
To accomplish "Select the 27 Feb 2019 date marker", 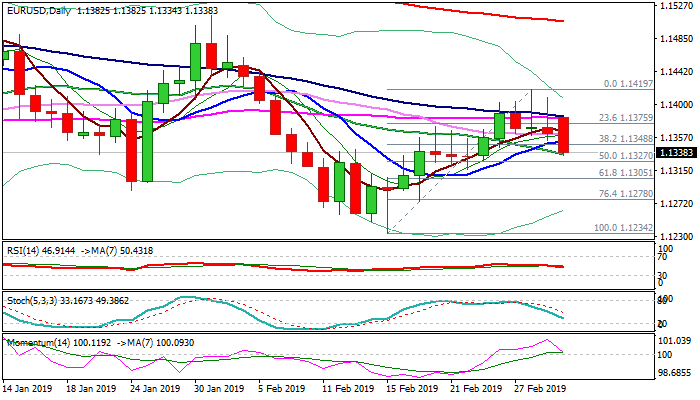I will pyautogui.click(x=541, y=389).
